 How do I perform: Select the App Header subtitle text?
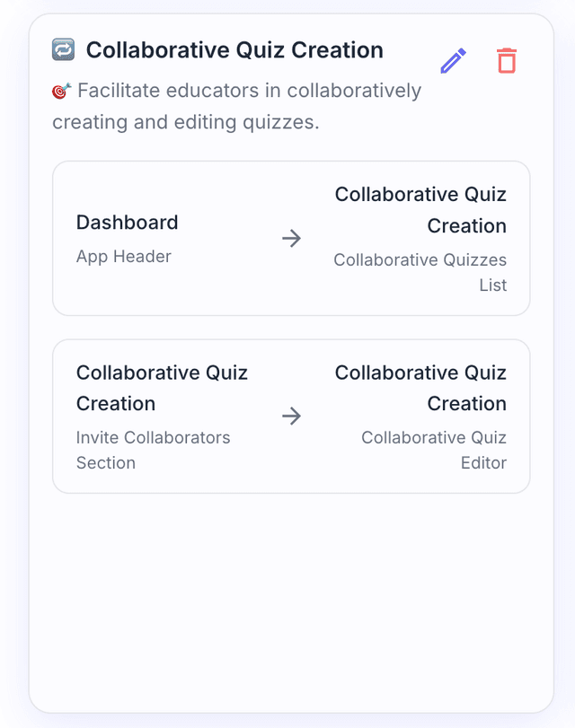(123, 256)
